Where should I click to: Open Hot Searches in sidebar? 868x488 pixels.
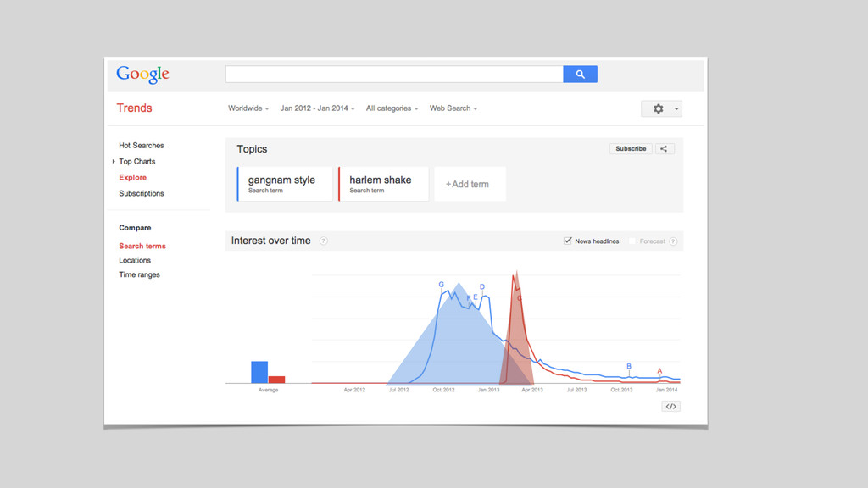(x=142, y=146)
